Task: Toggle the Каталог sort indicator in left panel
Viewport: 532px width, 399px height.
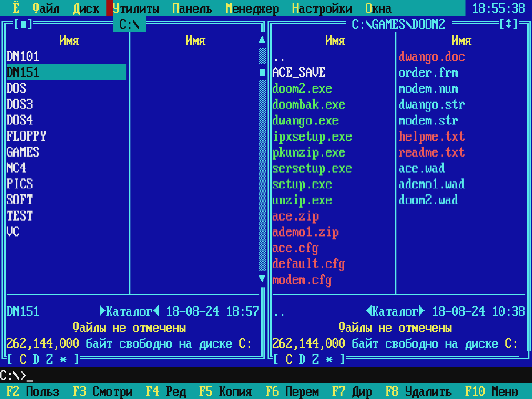Action: pyautogui.click(x=130, y=311)
